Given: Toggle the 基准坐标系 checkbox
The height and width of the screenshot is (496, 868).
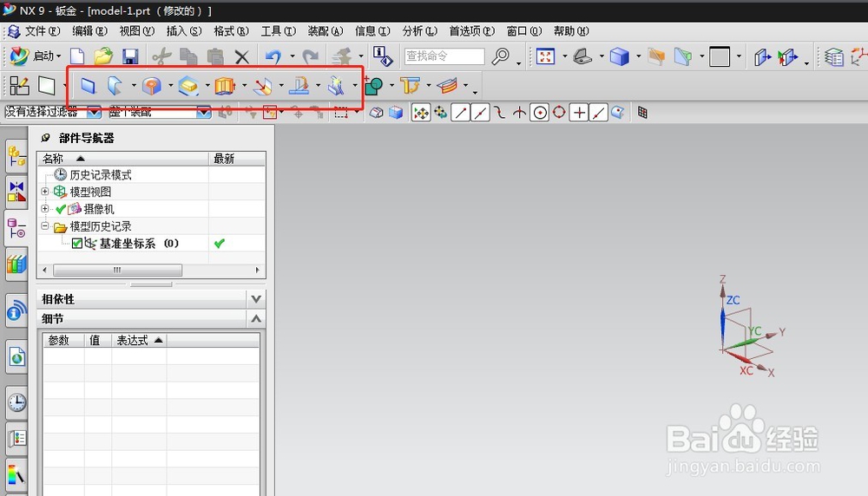Looking at the screenshot, I should coord(77,244).
